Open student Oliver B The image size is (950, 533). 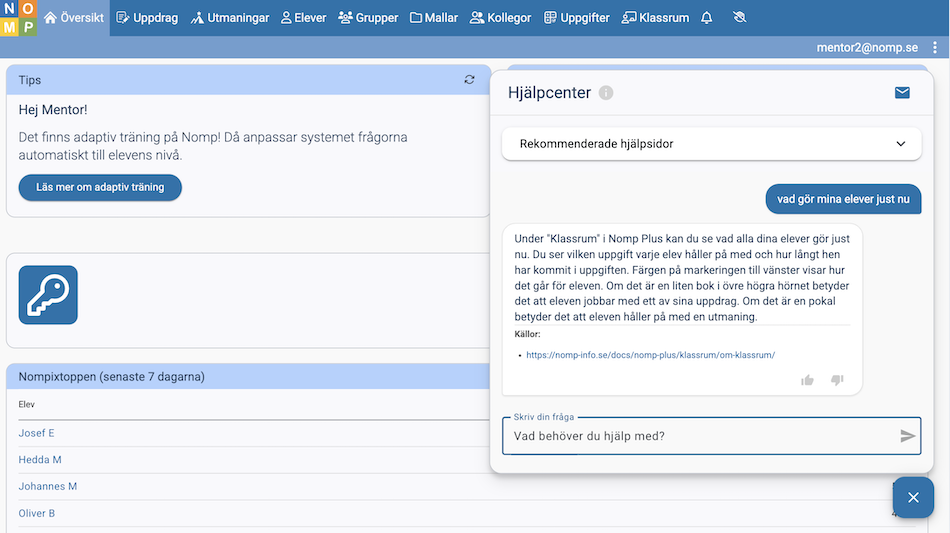pos(36,513)
